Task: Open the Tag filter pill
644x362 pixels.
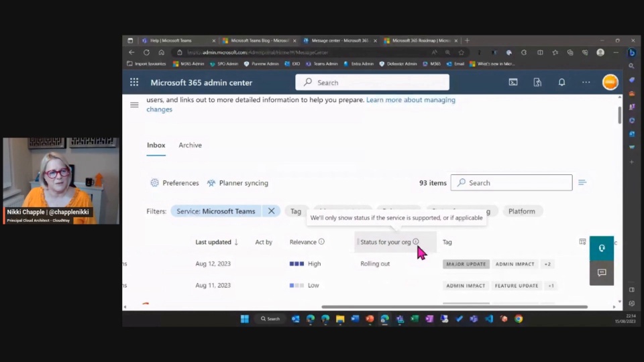Action: tap(296, 211)
